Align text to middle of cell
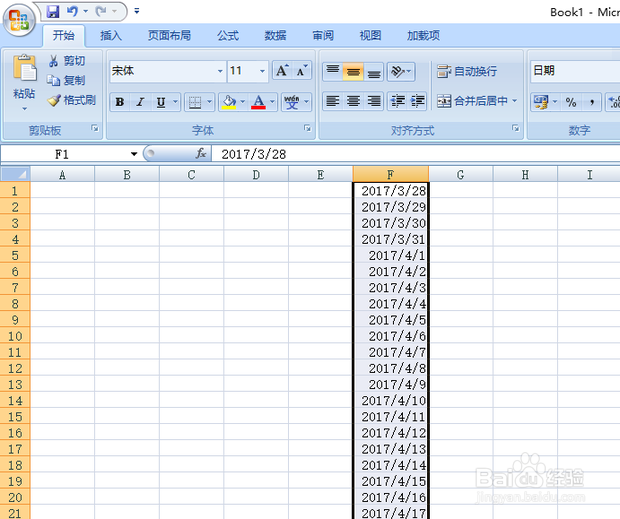This screenshot has height=519, width=620. tap(353, 72)
